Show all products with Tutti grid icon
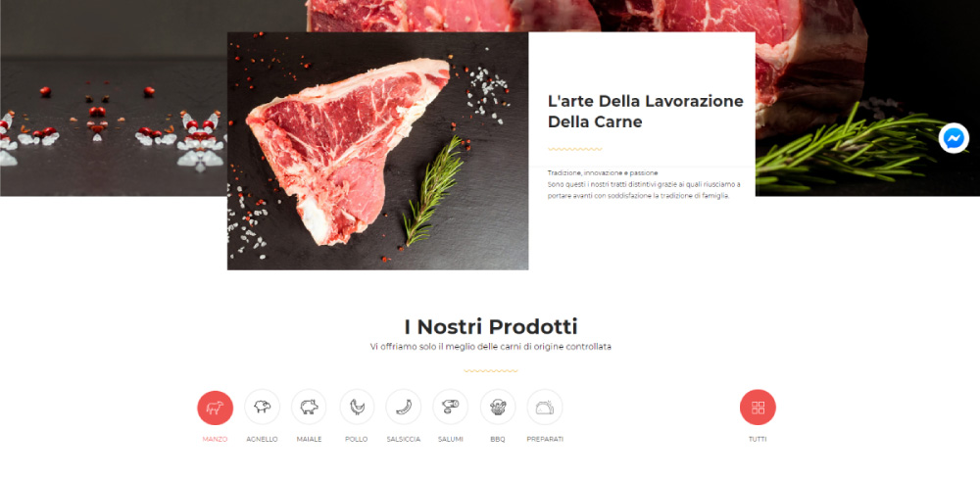This screenshot has width=980, height=481. 758,408
